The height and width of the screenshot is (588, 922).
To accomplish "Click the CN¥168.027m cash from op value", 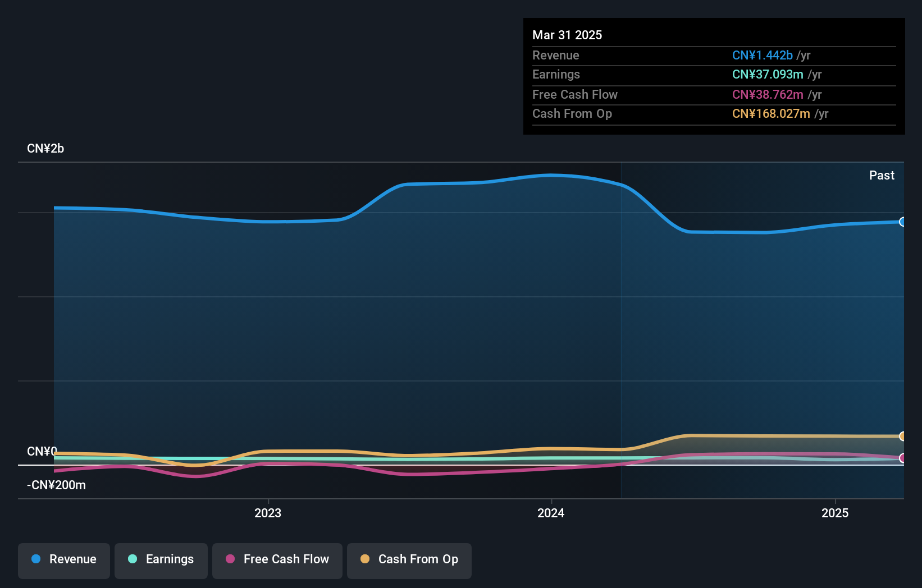I will [771, 114].
